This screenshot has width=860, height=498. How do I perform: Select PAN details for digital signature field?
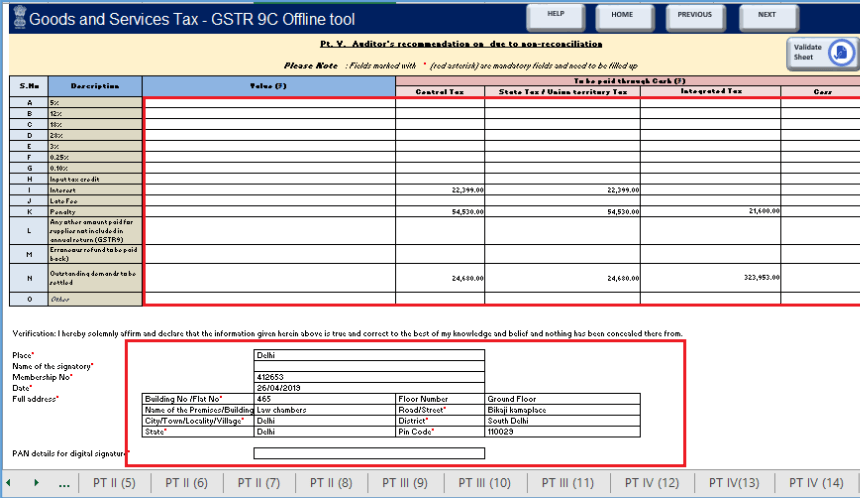369,453
